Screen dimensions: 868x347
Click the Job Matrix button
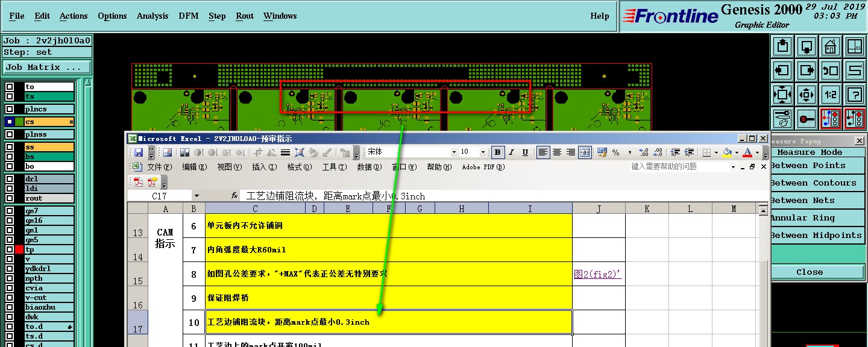point(47,67)
